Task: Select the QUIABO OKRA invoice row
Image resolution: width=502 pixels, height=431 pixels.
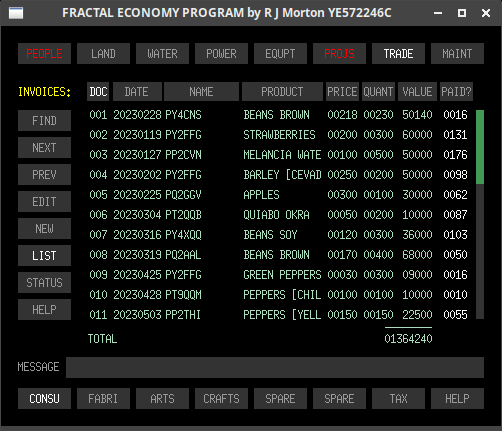Action: click(278, 215)
